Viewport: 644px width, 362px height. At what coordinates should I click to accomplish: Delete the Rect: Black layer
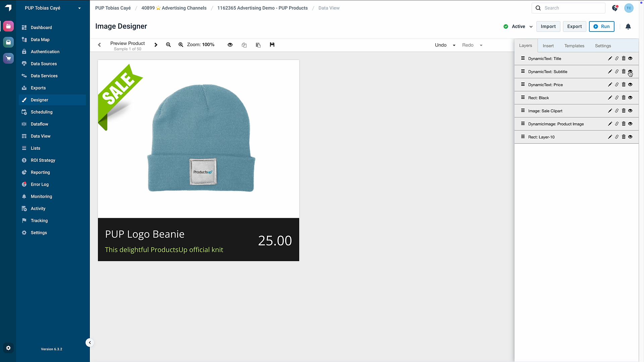tap(624, 98)
